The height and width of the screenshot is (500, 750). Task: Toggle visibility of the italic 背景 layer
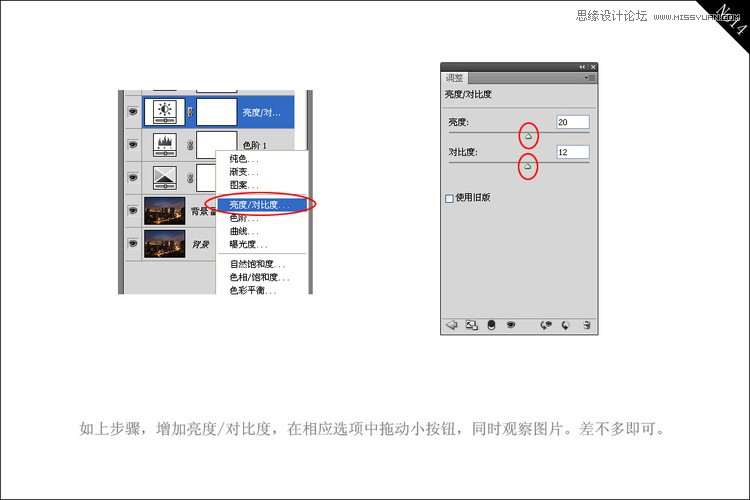133,244
